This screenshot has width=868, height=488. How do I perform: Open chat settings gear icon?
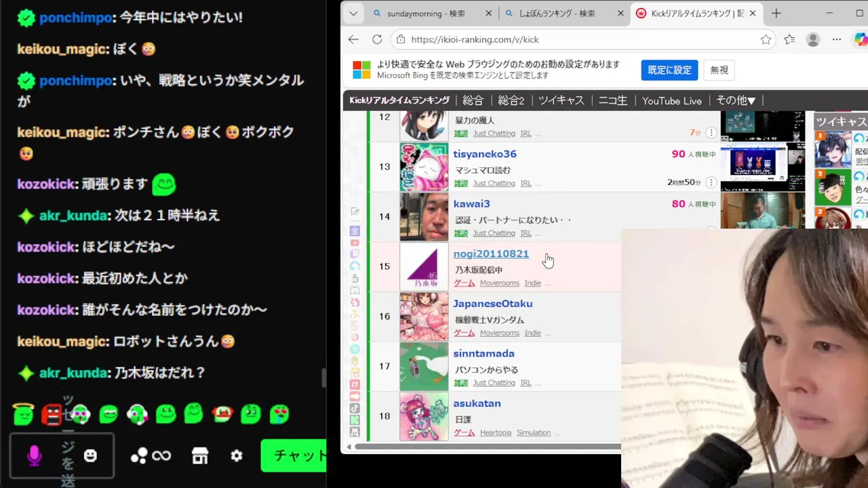pos(237,456)
